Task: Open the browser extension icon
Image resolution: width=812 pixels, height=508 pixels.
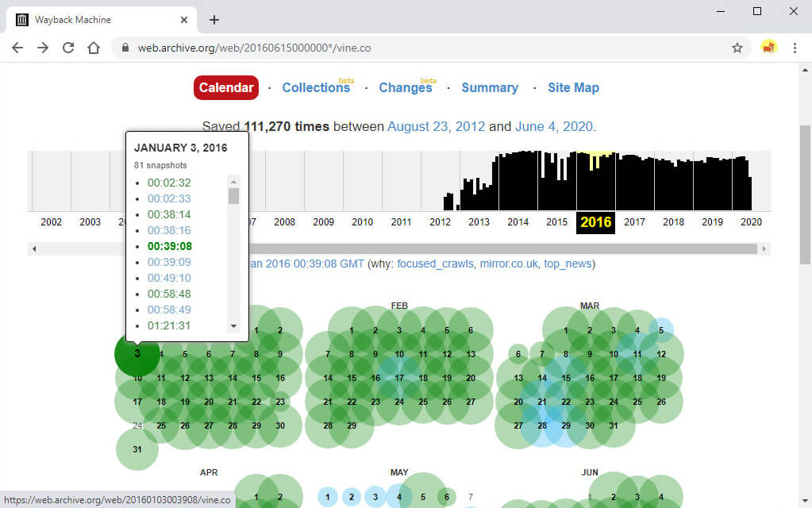Action: (769, 48)
